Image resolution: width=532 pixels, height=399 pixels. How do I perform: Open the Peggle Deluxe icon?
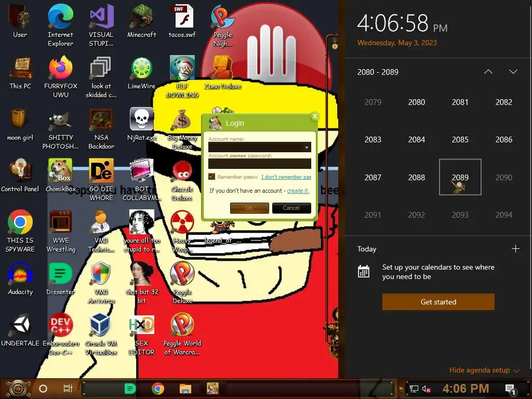[182, 283]
